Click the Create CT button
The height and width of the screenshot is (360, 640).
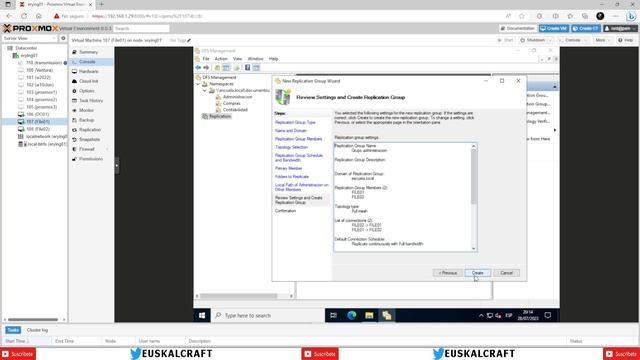(586, 28)
